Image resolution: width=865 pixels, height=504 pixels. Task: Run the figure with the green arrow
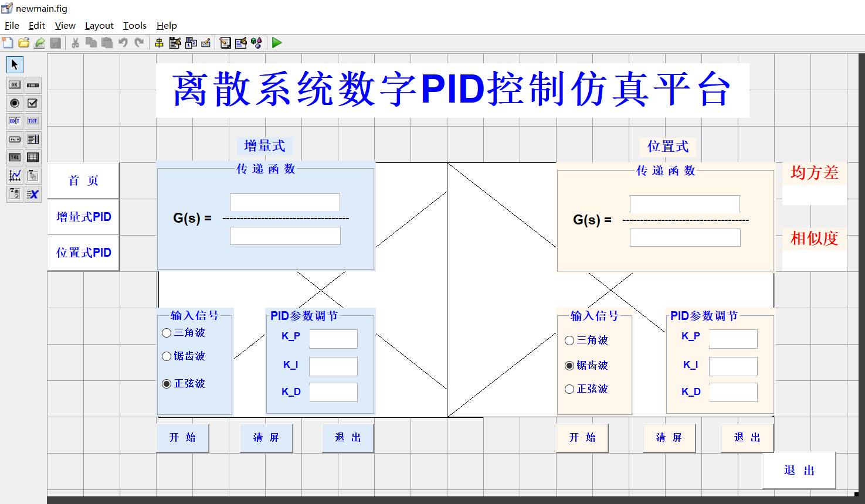(x=276, y=42)
